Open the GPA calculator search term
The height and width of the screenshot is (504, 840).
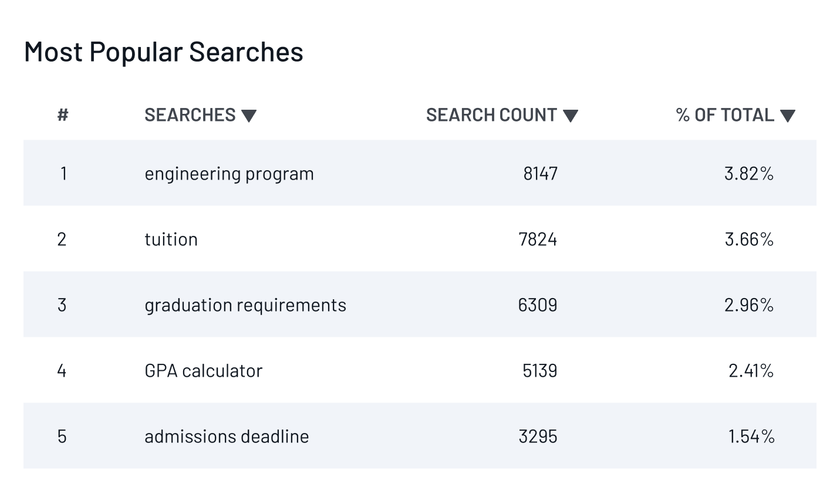(203, 370)
